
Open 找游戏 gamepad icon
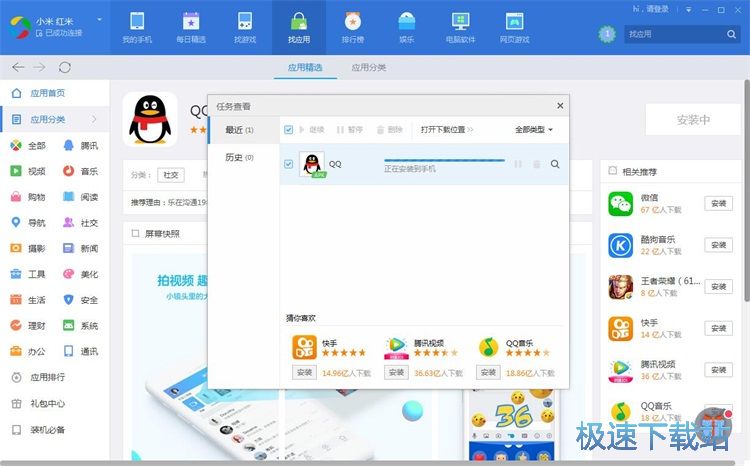245,22
